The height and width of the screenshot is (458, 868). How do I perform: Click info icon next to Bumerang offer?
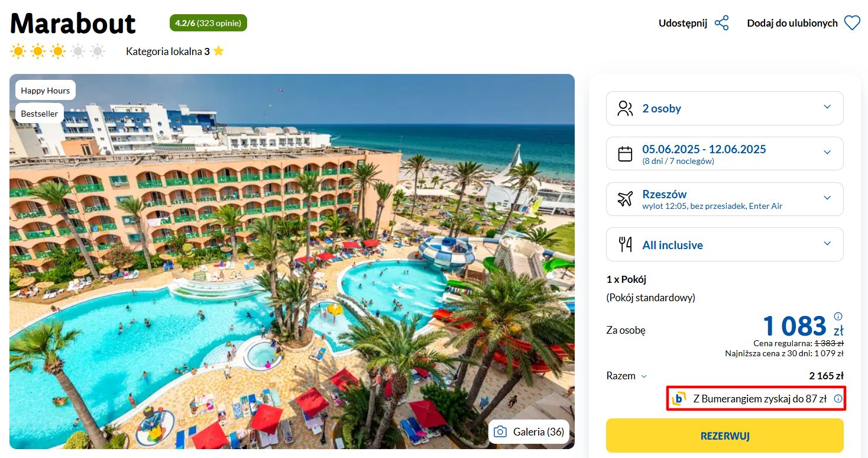[x=838, y=399]
